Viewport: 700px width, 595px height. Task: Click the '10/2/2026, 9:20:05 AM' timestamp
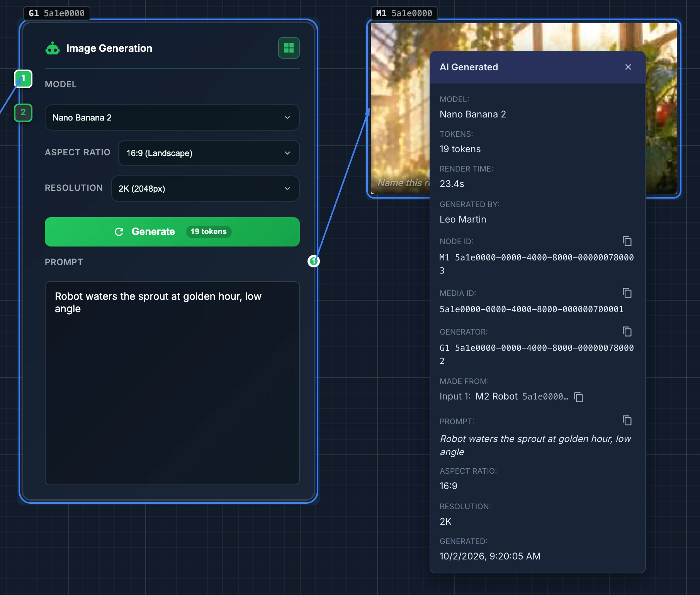[490, 556]
